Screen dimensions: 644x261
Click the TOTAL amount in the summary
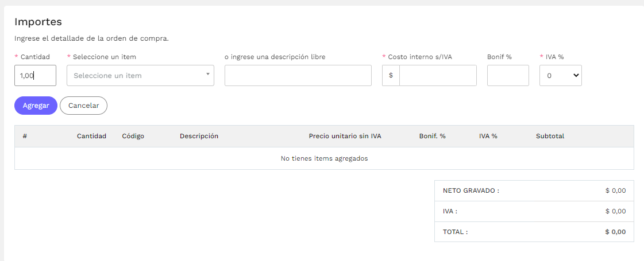615,232
